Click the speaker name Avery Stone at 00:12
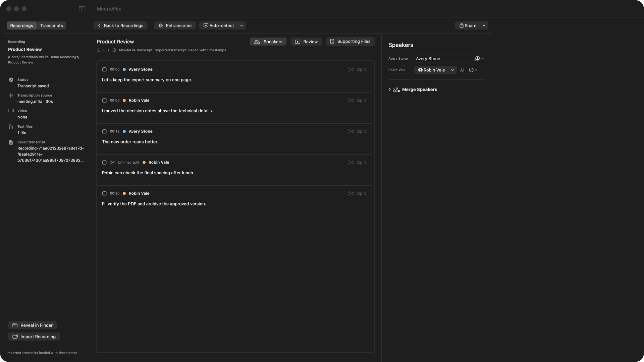644x362 pixels. (x=141, y=131)
